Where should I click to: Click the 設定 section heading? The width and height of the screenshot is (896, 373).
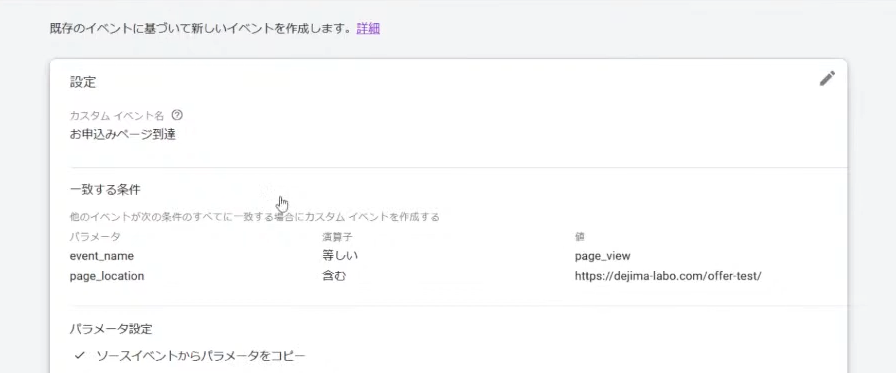point(83,82)
